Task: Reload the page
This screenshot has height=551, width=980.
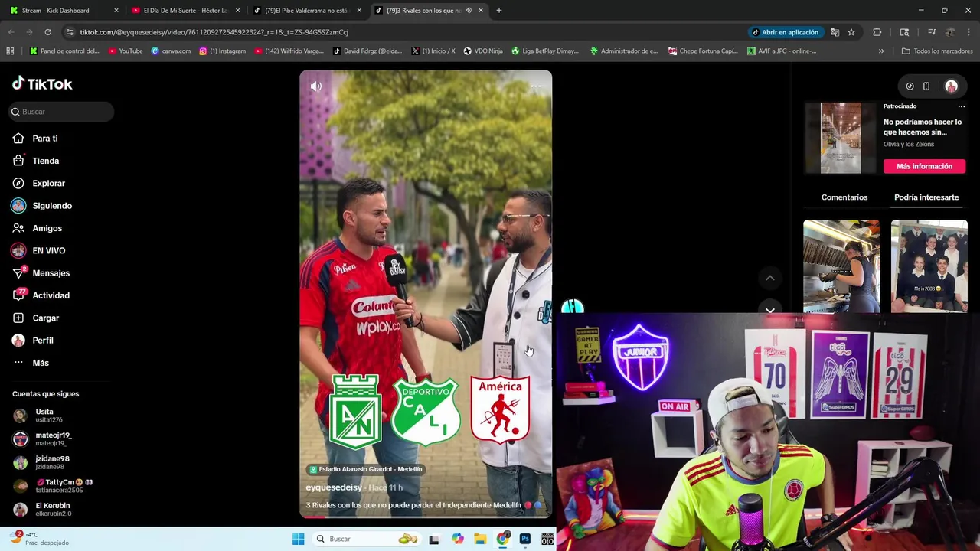Action: [47, 32]
